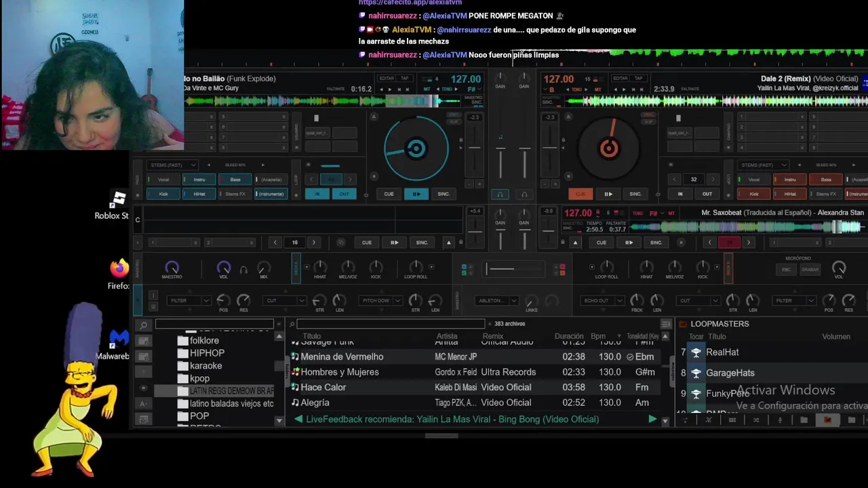Play the FunkyPerc sample pad icon
The width and height of the screenshot is (868, 488).
(696, 393)
